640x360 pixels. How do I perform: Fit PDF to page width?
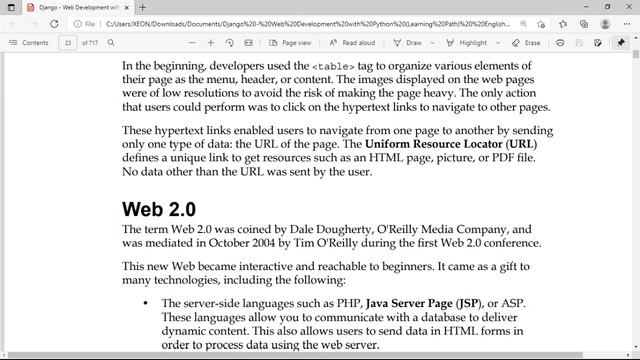[248, 43]
